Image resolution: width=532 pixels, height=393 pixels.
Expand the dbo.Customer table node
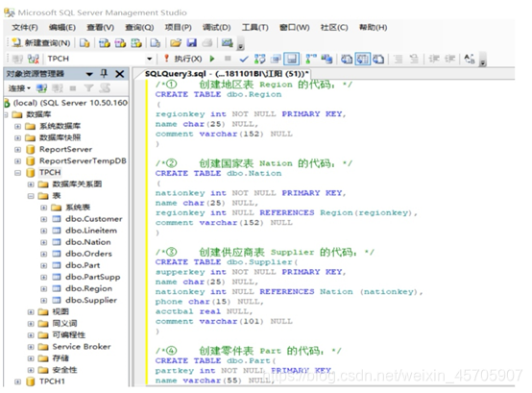[44, 219]
